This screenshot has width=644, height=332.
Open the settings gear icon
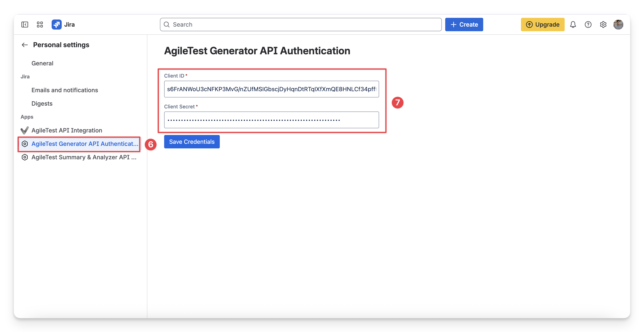click(x=603, y=25)
